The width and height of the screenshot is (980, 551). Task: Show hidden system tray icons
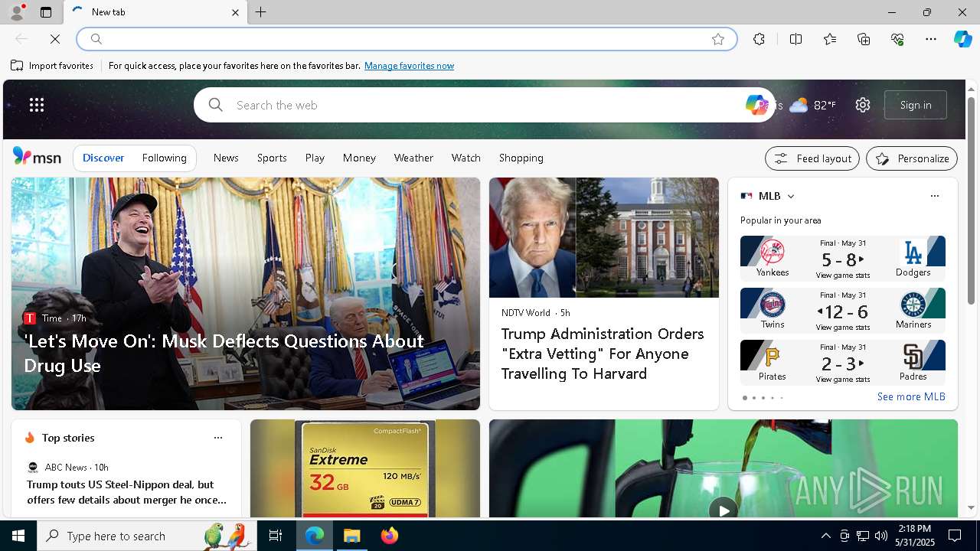(x=825, y=536)
